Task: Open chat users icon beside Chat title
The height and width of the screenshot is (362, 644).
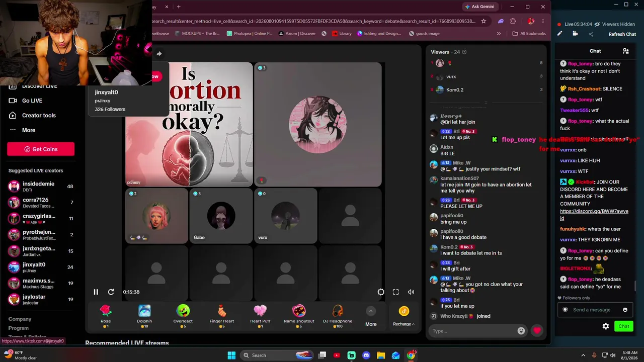Action: [x=626, y=51]
